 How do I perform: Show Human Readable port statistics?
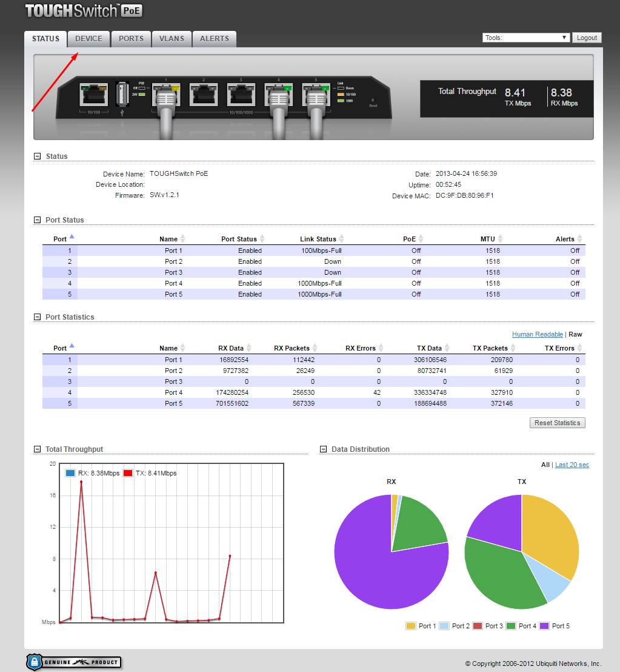click(537, 334)
